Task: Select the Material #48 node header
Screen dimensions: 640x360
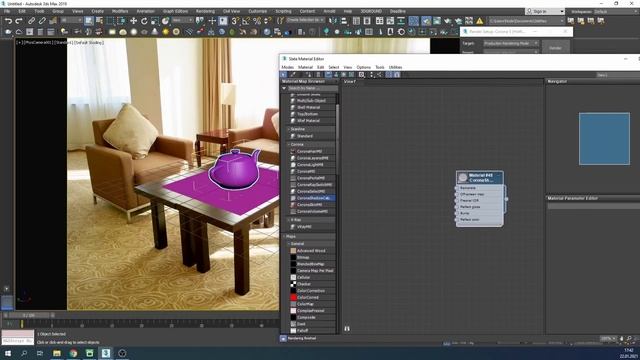Action: [480, 178]
